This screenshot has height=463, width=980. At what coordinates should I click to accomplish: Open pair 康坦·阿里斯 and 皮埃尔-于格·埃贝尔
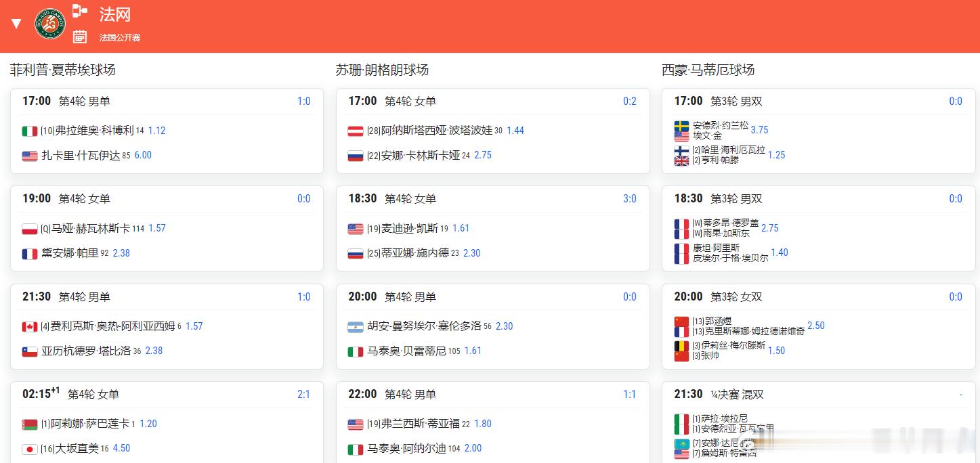point(730,253)
